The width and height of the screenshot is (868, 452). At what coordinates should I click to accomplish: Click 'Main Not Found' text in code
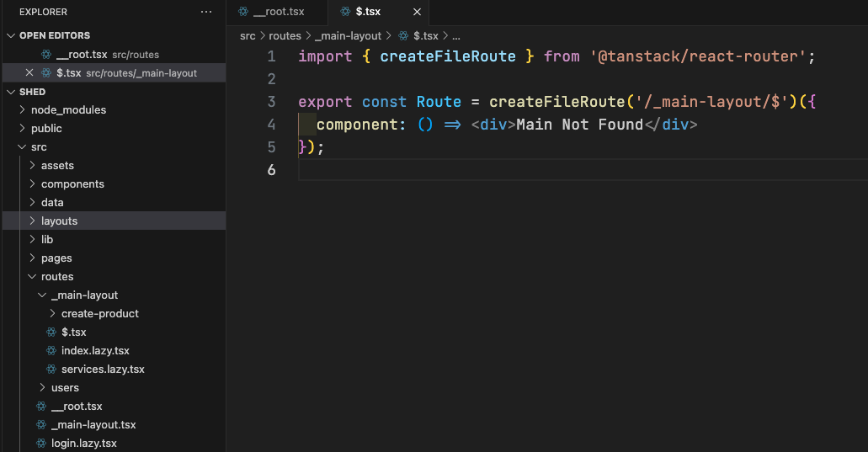pyautogui.click(x=579, y=125)
